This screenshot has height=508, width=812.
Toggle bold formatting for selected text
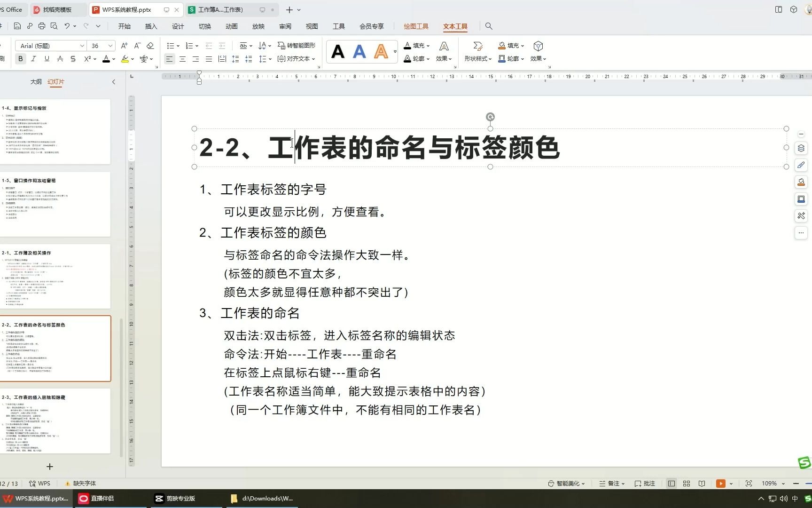click(x=20, y=58)
